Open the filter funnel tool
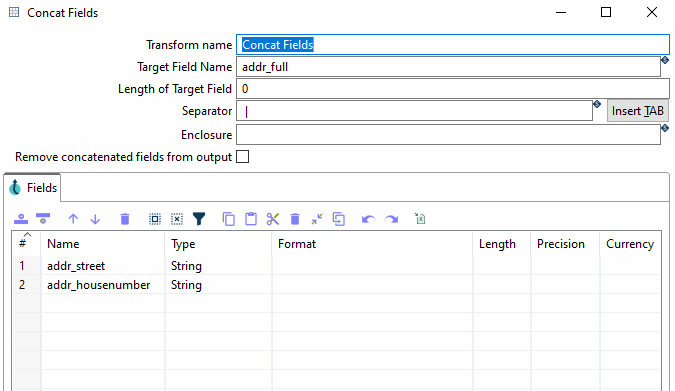675x391 pixels. (x=199, y=219)
